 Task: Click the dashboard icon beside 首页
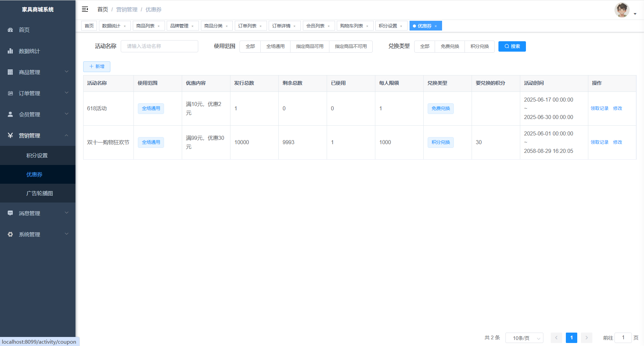coord(10,30)
